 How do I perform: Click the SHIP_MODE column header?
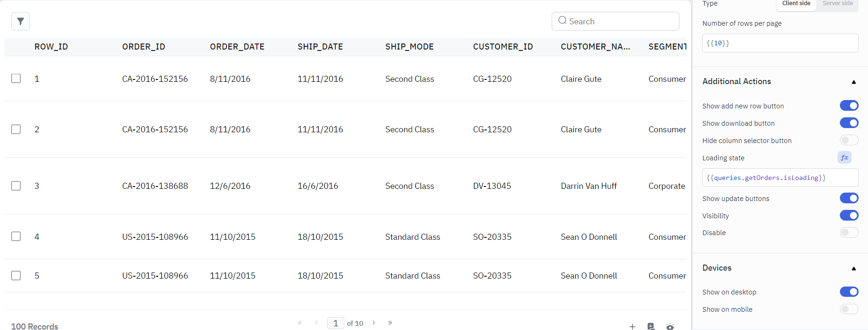409,47
